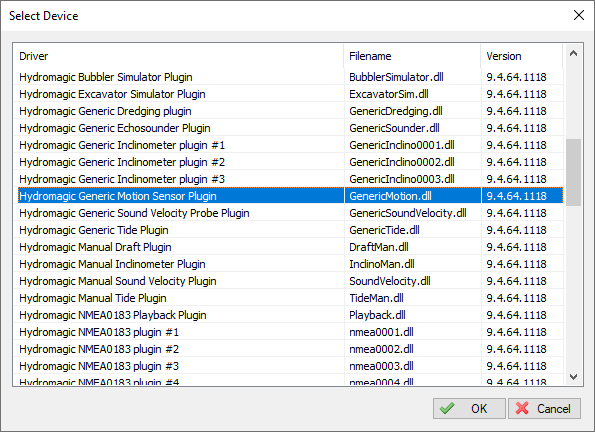
Task: Click GenericMotion.dll filename cell
Action: tap(412, 196)
